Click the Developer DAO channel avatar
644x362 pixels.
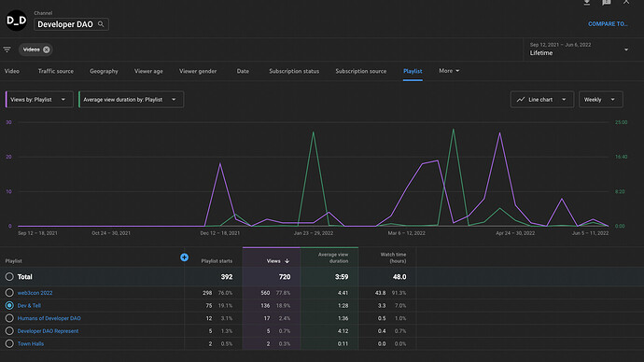(17, 21)
